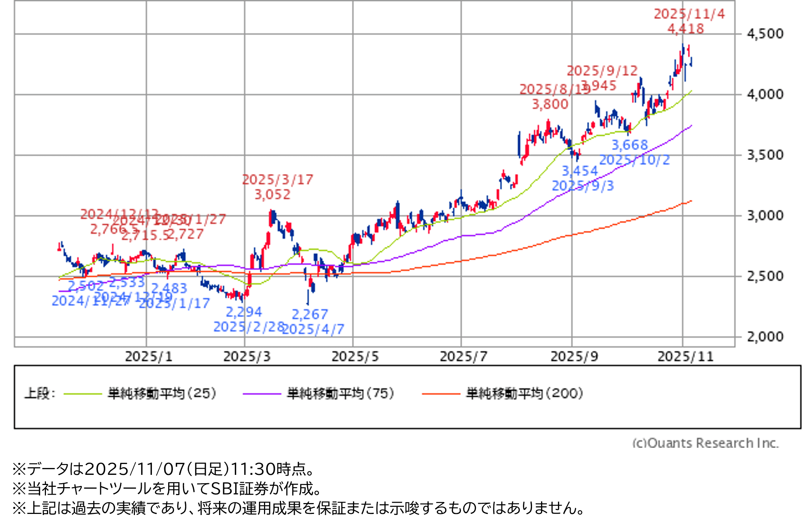Click the purple 75-day moving average legend line

click(x=261, y=393)
